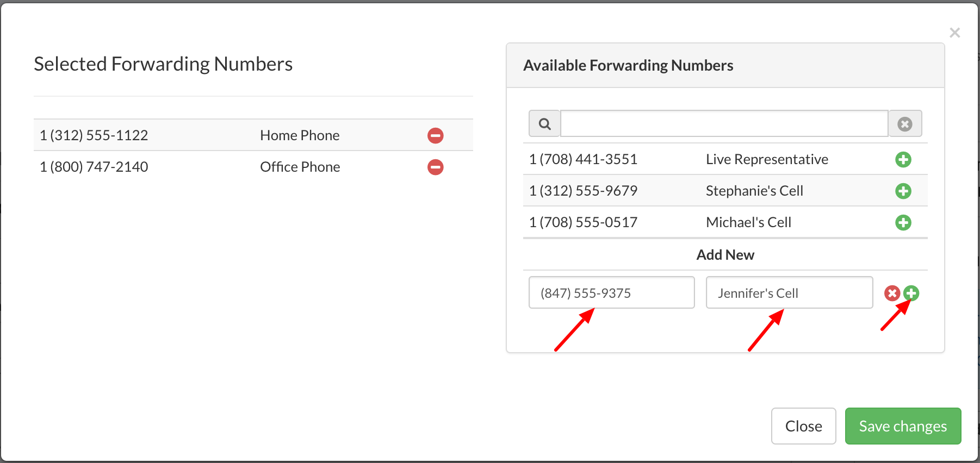Viewport: 980px width, 463px height.
Task: Click the Live Representative label
Action: (x=767, y=159)
